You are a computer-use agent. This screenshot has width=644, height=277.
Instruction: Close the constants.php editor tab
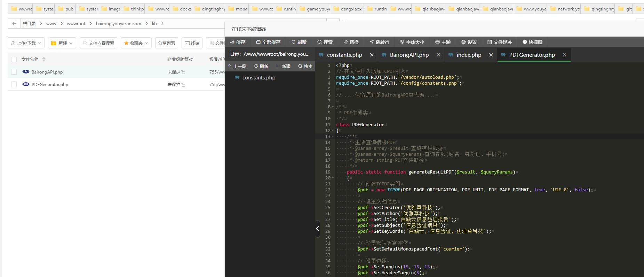pyautogui.click(x=372, y=55)
